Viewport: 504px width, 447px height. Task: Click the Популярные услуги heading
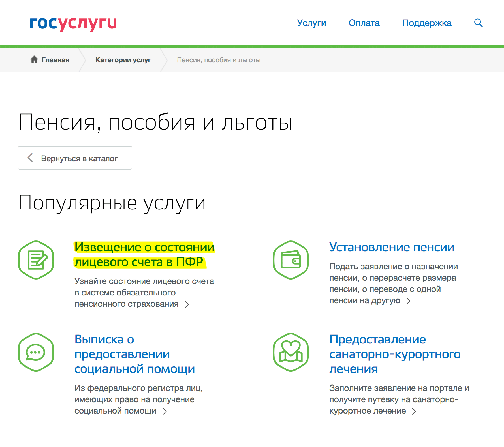tap(112, 203)
